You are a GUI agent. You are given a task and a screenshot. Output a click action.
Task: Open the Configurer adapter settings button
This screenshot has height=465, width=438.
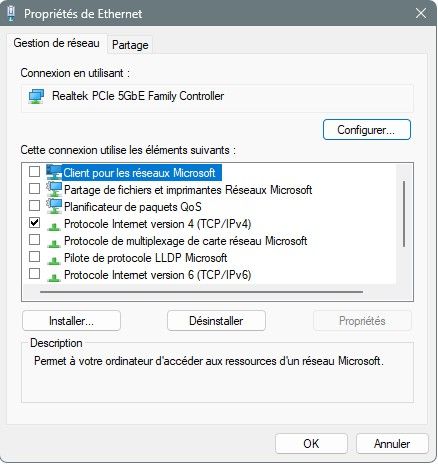(x=367, y=130)
